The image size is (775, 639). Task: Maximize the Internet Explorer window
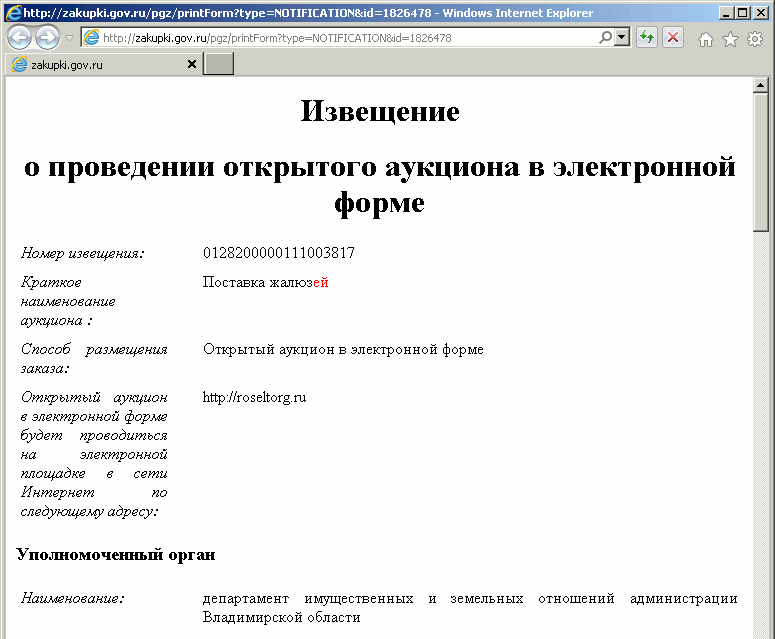743,13
